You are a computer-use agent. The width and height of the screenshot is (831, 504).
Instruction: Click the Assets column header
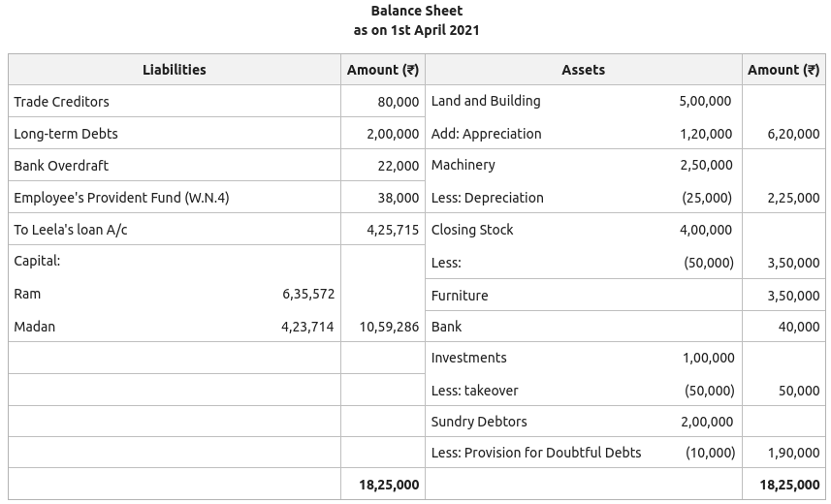coord(583,70)
